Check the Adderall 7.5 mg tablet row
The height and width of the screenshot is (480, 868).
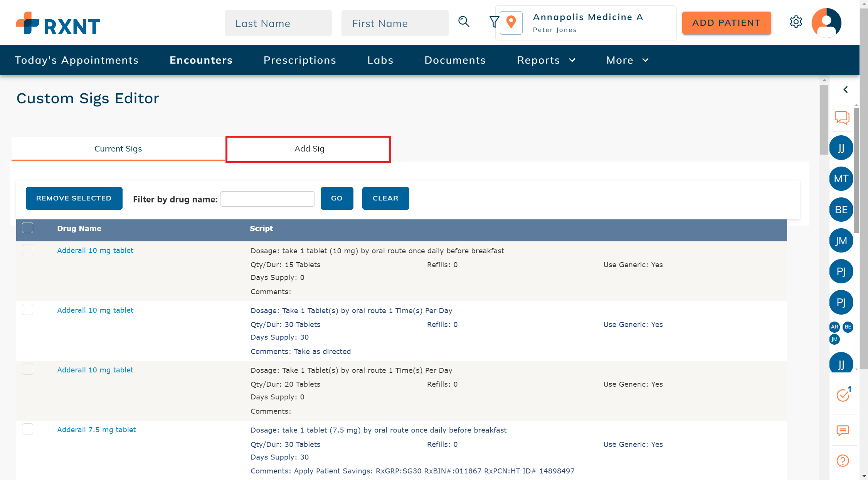coord(28,429)
